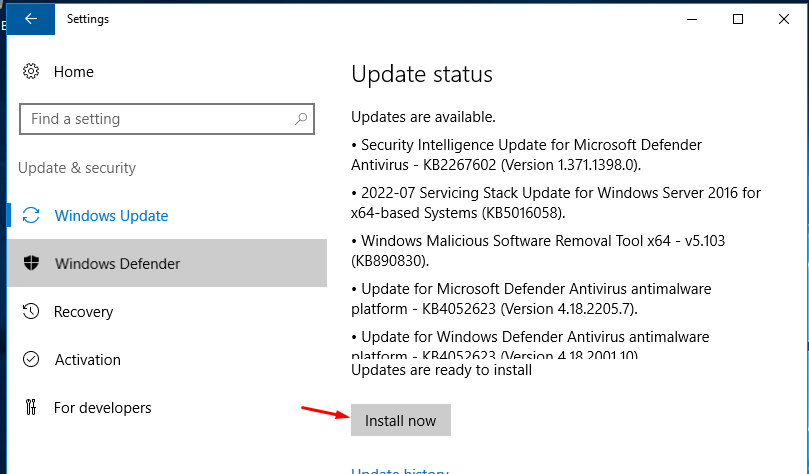This screenshot has height=474, width=809.
Task: Open the Update history link
Action: click(x=399, y=471)
